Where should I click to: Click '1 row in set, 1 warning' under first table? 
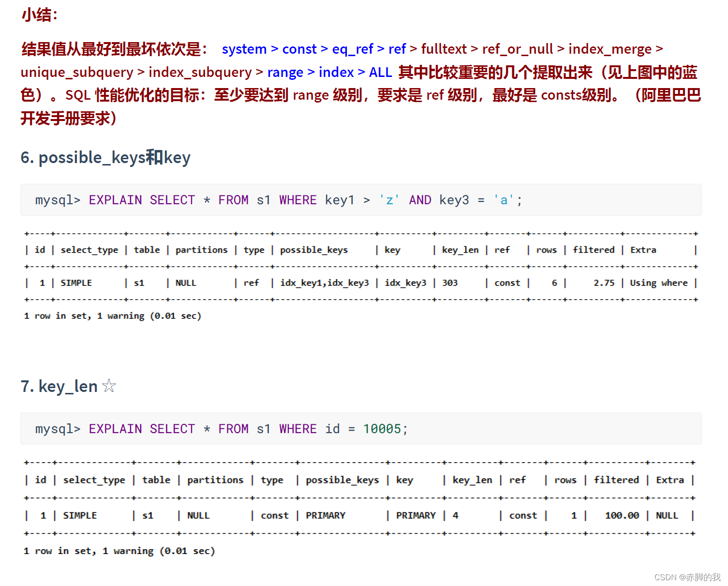113,316
